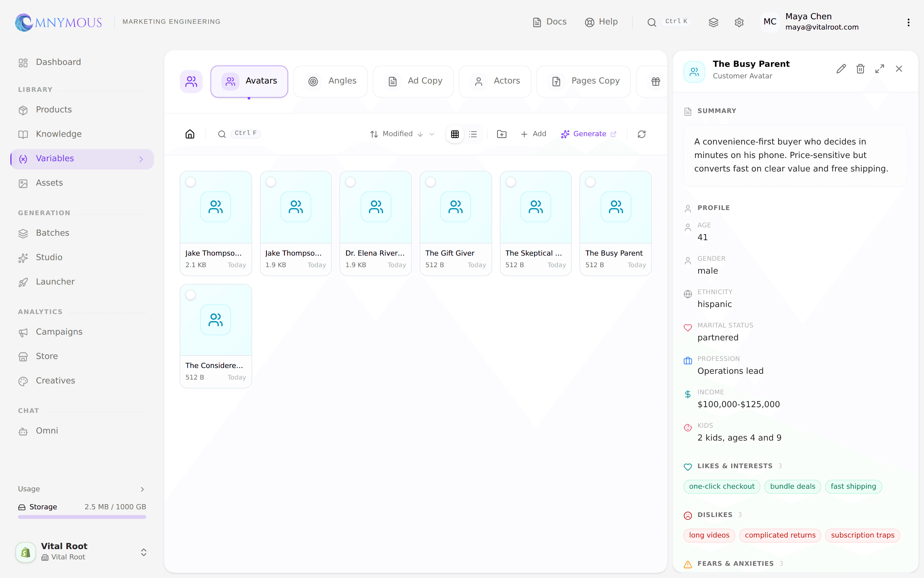Open the layers stack icon in header
Screen dimensions: 924x578
pyautogui.click(x=713, y=22)
